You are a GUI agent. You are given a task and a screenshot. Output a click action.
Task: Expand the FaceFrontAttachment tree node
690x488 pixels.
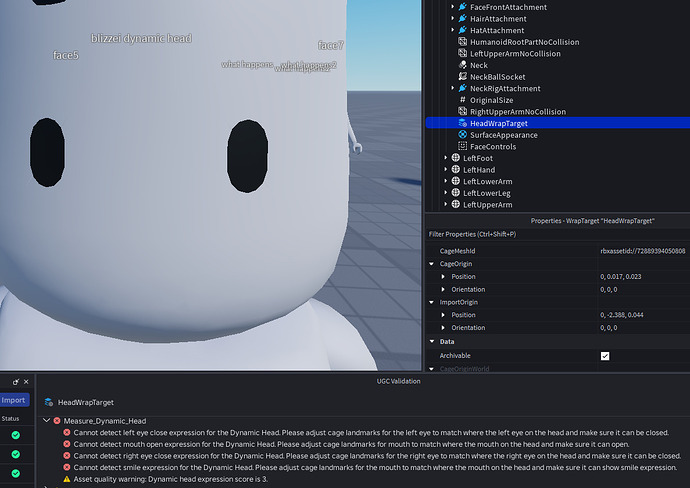[452, 7]
